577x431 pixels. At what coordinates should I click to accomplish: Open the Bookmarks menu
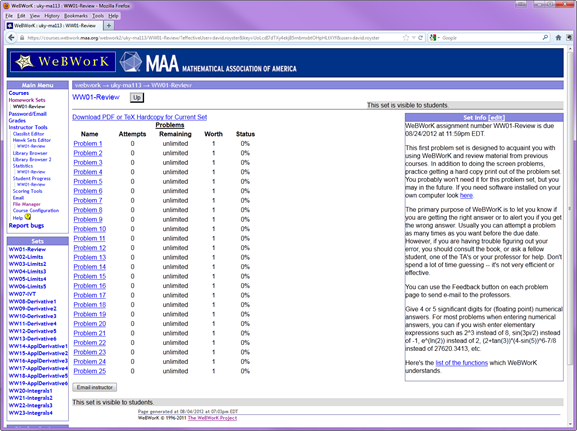(x=76, y=16)
